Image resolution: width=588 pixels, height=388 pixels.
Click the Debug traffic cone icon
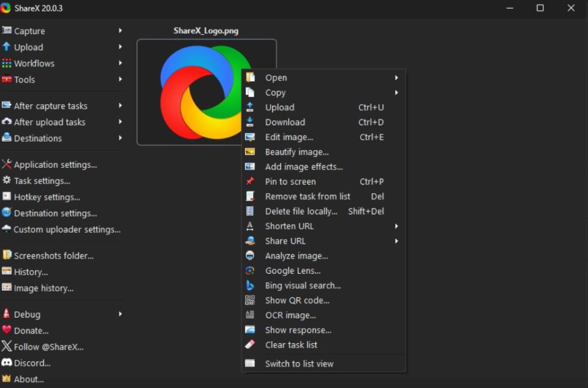click(6, 314)
